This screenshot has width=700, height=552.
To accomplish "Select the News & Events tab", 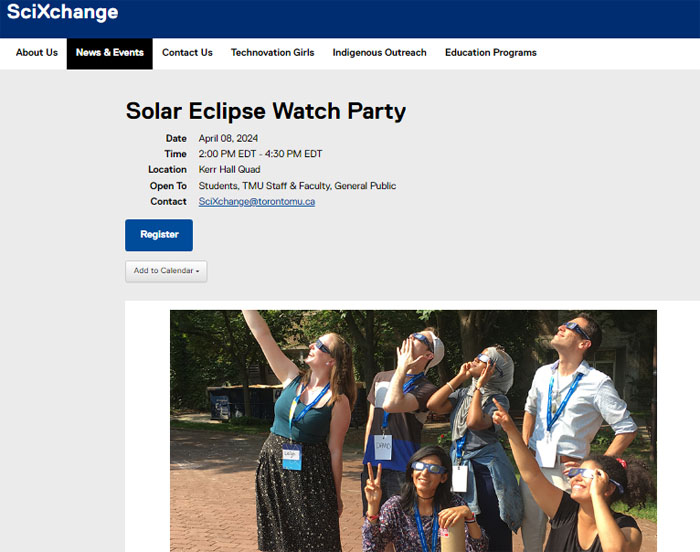I will pyautogui.click(x=110, y=53).
